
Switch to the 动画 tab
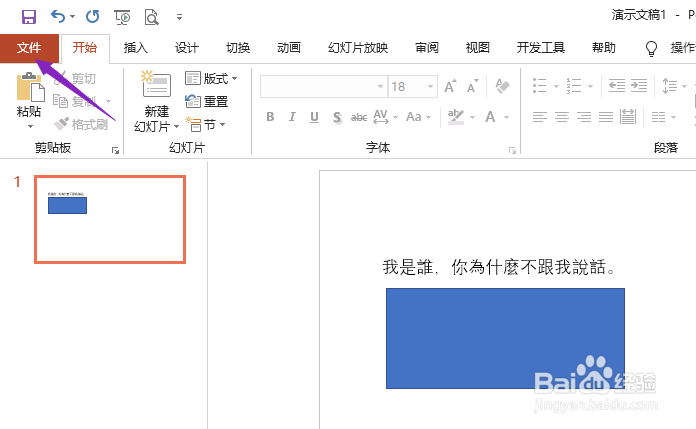(x=289, y=48)
